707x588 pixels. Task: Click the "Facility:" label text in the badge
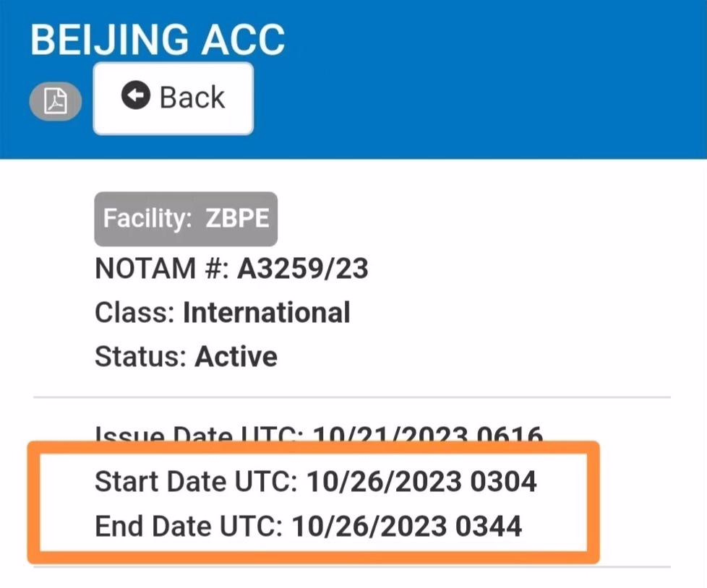(147, 219)
